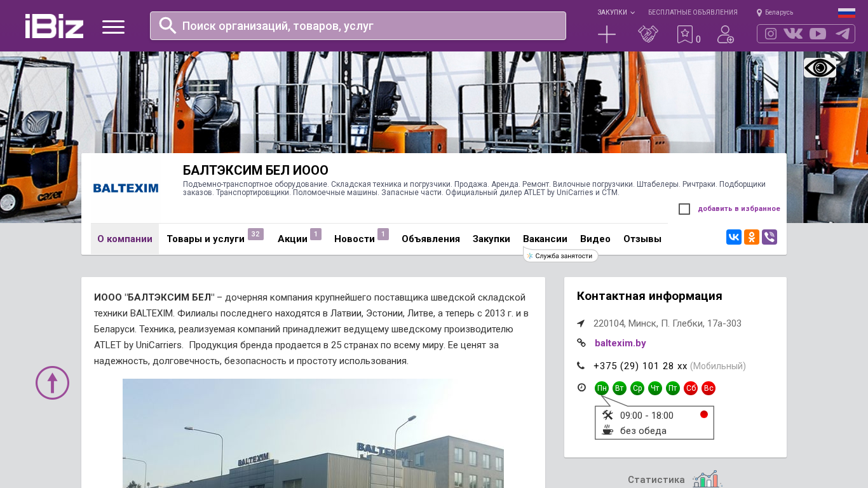Click the phone icon in contacts
Image resolution: width=868 pixels, height=488 pixels.
pyautogui.click(x=581, y=365)
